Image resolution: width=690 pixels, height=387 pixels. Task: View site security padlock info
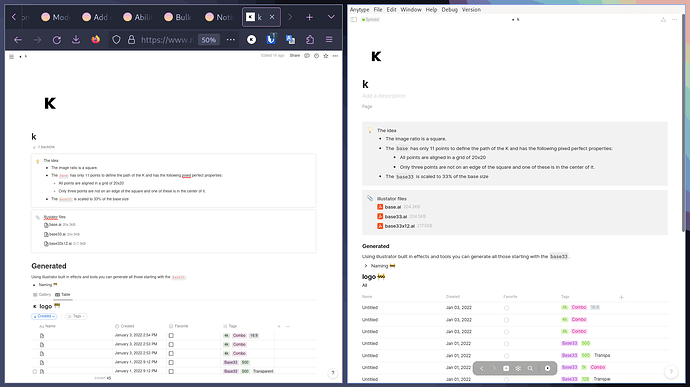coord(131,40)
